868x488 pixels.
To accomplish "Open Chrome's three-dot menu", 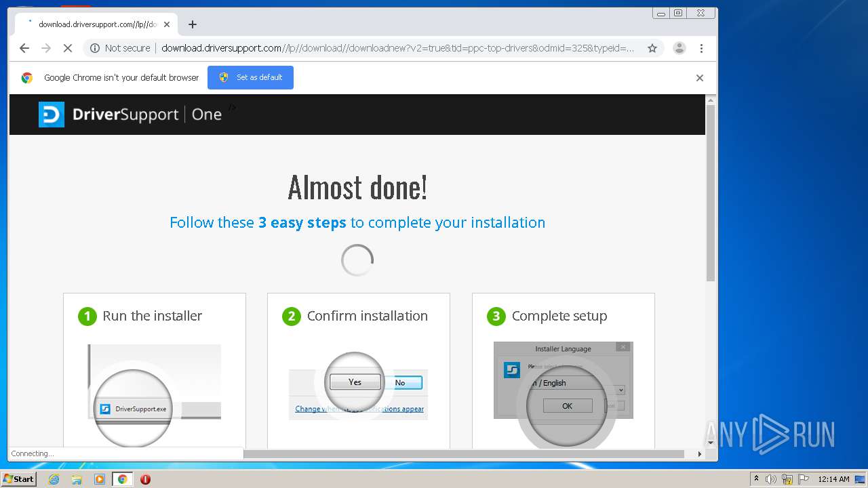I will (701, 48).
